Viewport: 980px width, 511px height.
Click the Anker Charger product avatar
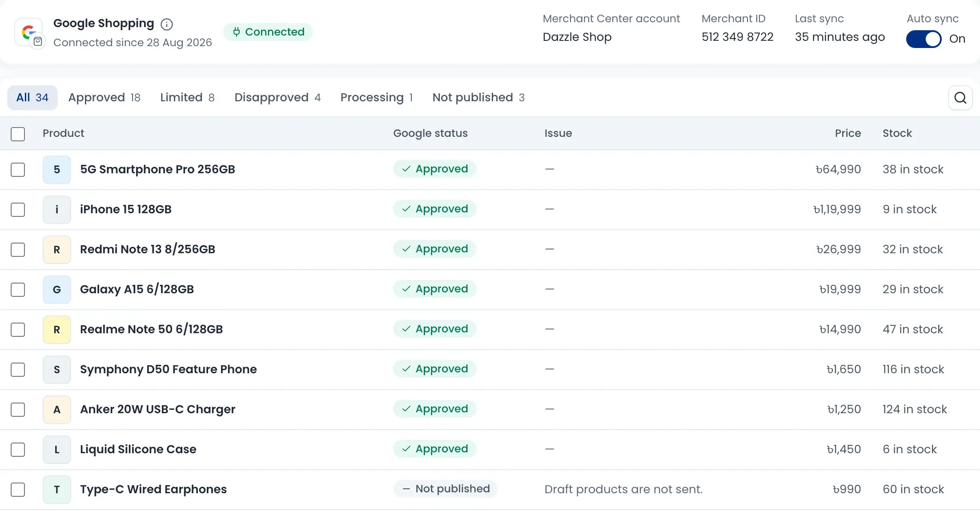pyautogui.click(x=57, y=410)
